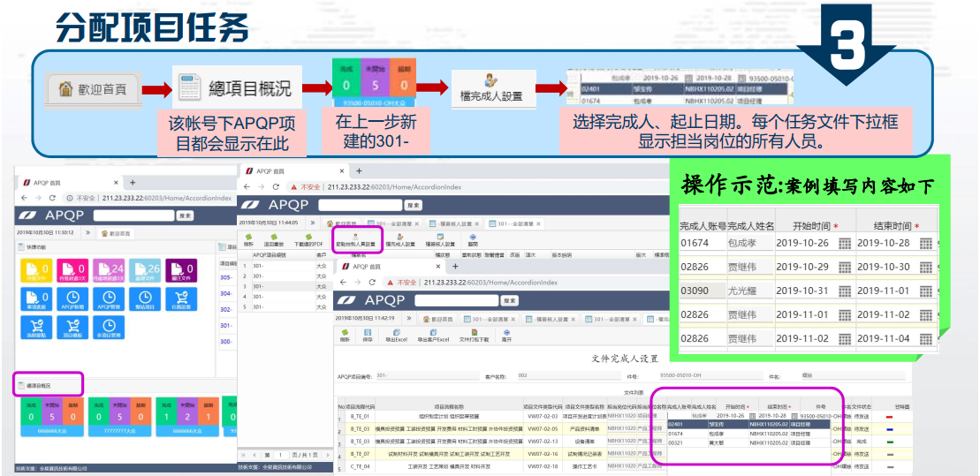Open the 多項目管理 clock tile
The width and height of the screenshot is (980, 476).
[109, 328]
